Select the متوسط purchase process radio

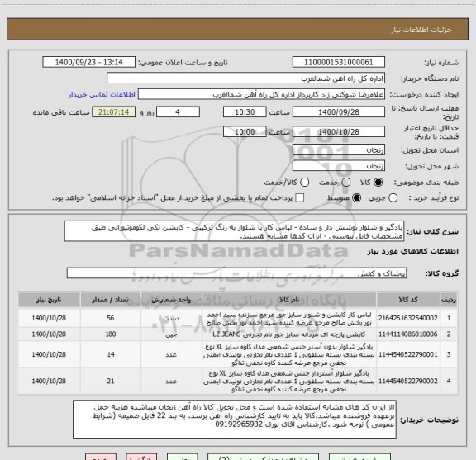tap(356, 198)
